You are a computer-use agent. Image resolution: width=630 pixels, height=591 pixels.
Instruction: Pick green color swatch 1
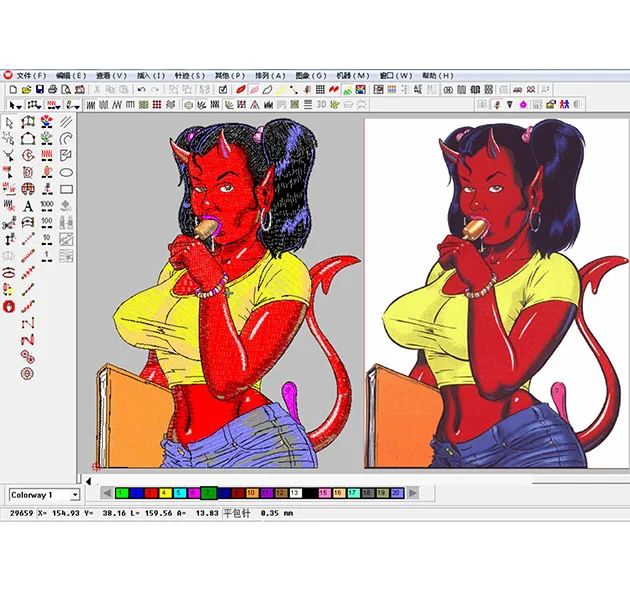click(x=122, y=493)
